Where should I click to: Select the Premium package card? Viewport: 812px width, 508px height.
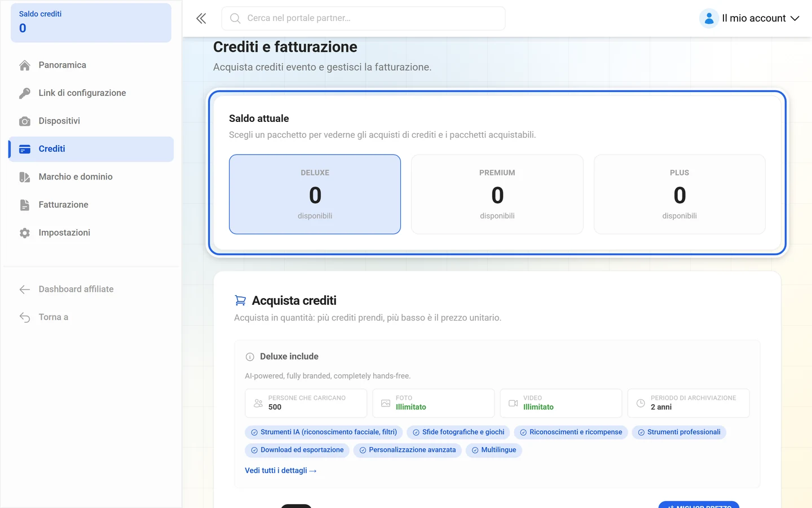tap(497, 194)
